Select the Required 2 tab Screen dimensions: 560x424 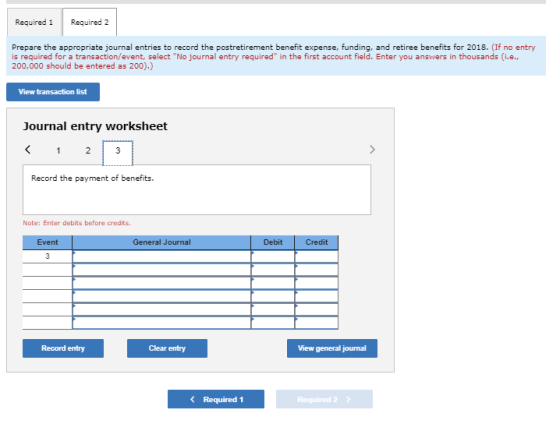click(89, 22)
